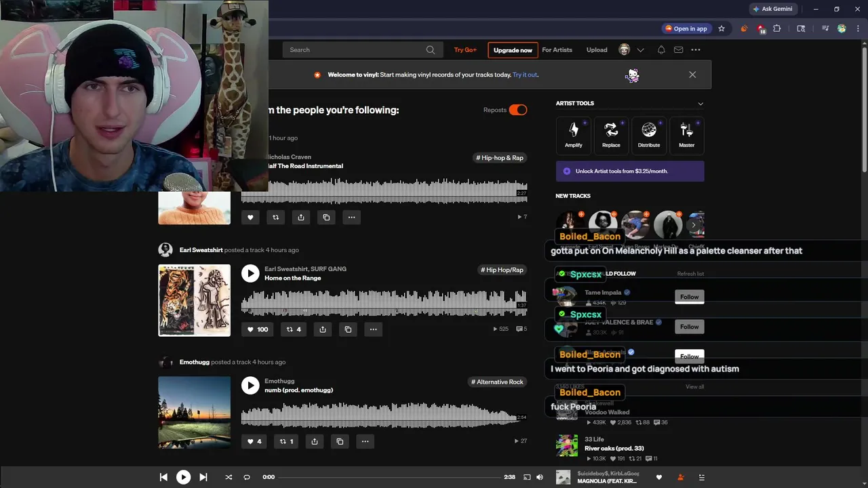Collapse the Artist Tools section chevron
The height and width of the screenshot is (488, 868).
point(701,104)
